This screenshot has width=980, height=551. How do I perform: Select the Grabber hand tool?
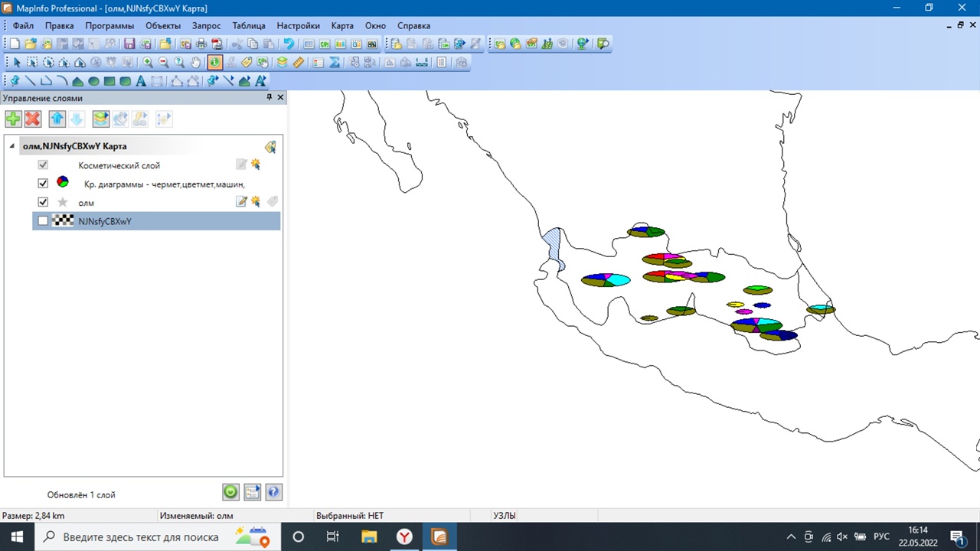tap(196, 63)
